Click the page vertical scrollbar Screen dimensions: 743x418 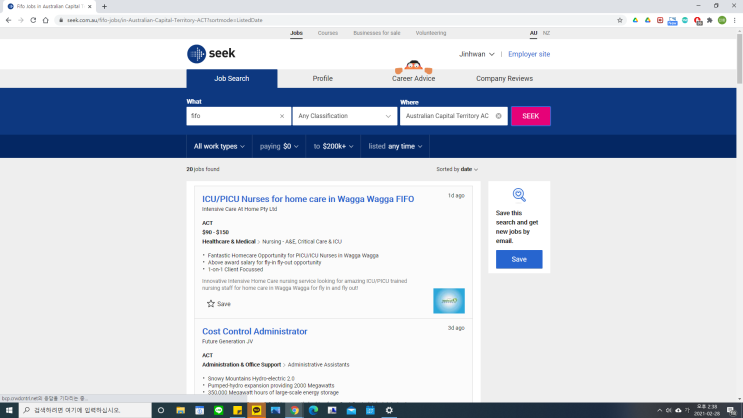coord(739,57)
